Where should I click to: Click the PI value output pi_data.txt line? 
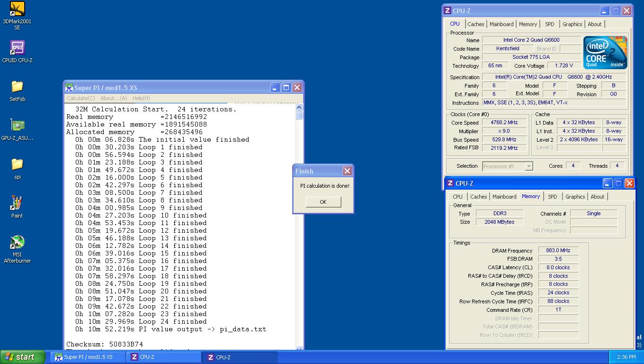[171, 329]
